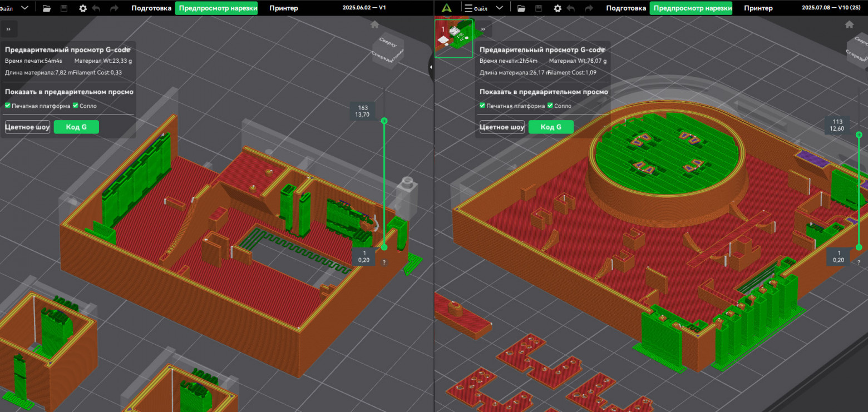Toggle the Сопло checkbox in right window
Screen dimensions: 868x412
(550, 106)
